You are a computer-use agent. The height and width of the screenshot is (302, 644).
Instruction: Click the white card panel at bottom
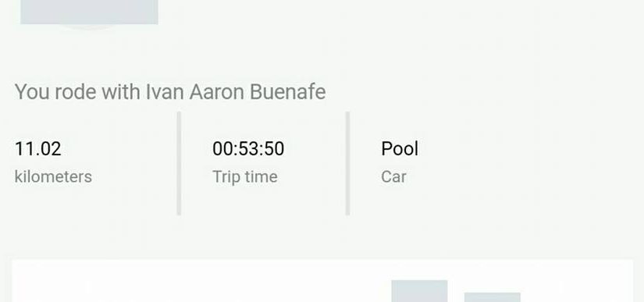point(322,281)
